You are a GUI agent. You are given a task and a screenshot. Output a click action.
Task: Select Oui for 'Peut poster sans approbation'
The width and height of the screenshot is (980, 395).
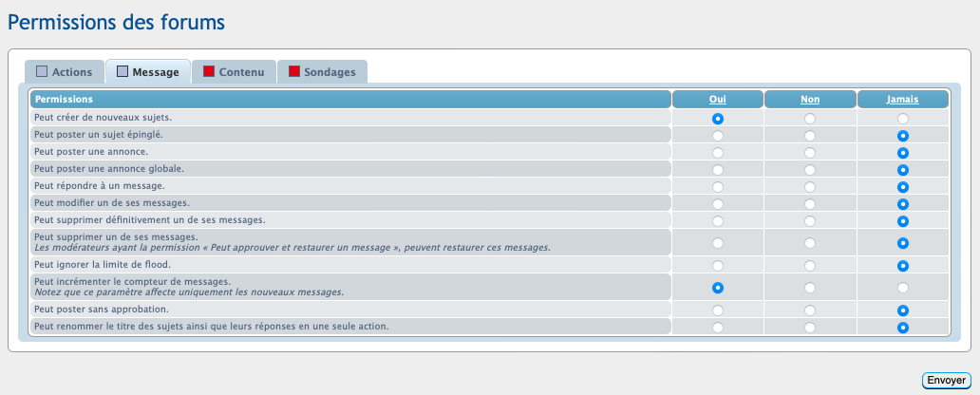[718, 310]
